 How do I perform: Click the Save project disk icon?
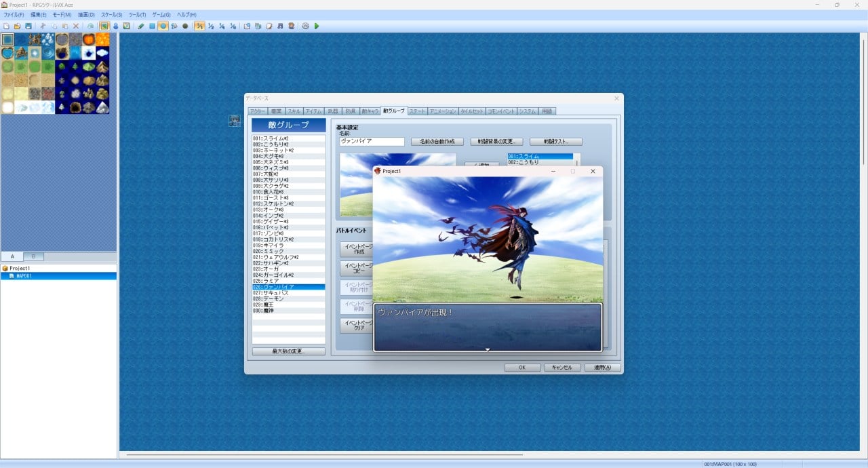pos(28,26)
